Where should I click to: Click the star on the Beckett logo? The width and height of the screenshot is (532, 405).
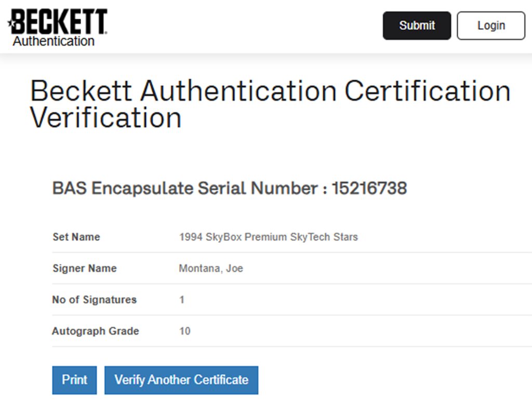pyautogui.click(x=10, y=23)
